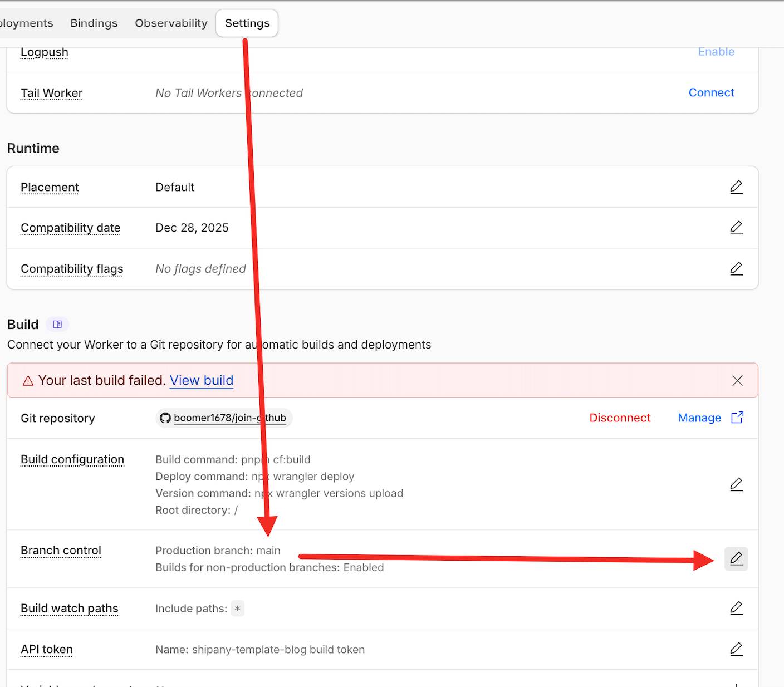Switch to the Bindings tab
The width and height of the screenshot is (784, 687).
click(x=94, y=23)
